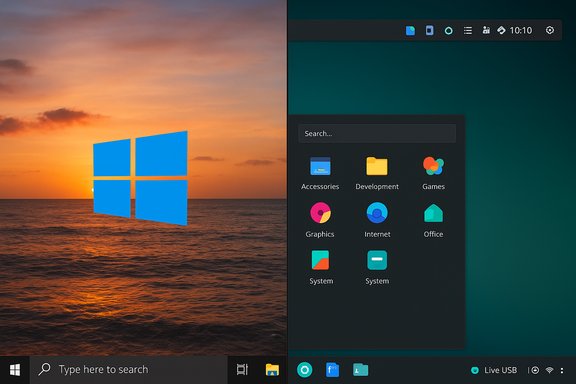
Task: Launch File Explorer from Windows taskbar
Action: [x=272, y=370]
